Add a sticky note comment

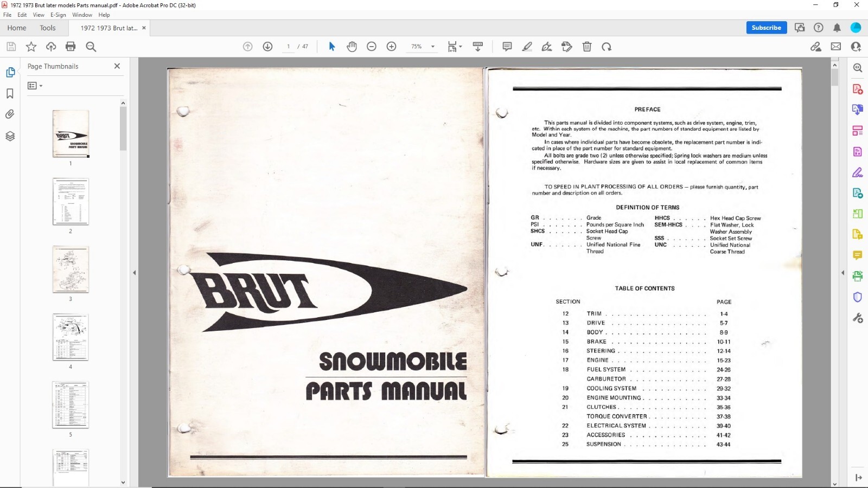click(x=507, y=47)
